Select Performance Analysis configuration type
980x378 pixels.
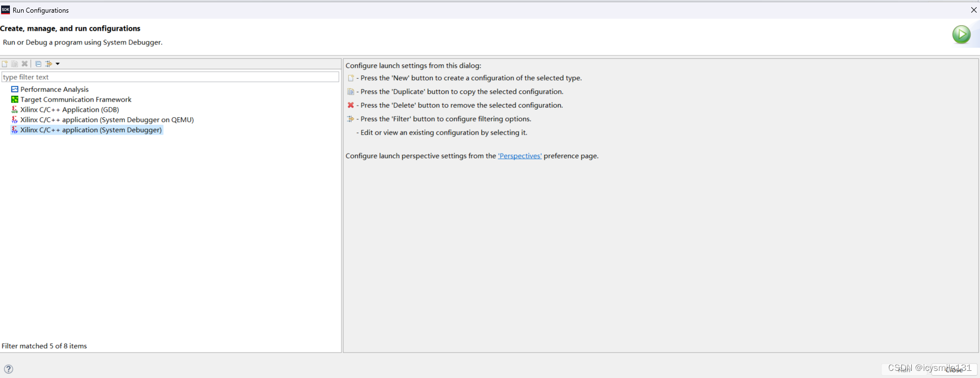pyautogui.click(x=54, y=89)
